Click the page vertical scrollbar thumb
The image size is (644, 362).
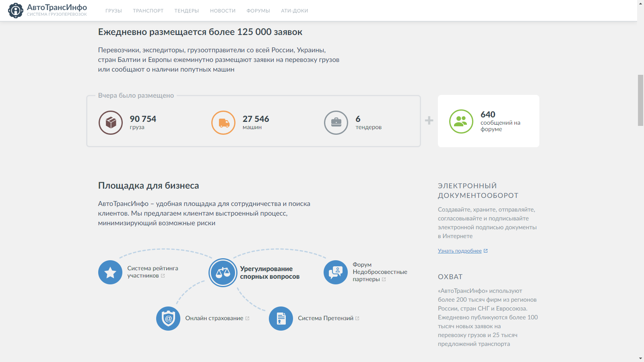(x=640, y=100)
